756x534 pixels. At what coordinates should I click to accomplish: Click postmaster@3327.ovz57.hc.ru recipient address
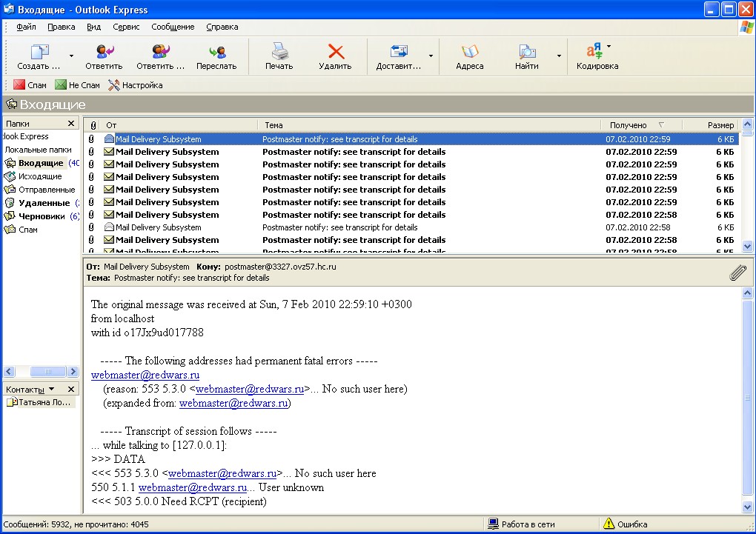point(280,267)
